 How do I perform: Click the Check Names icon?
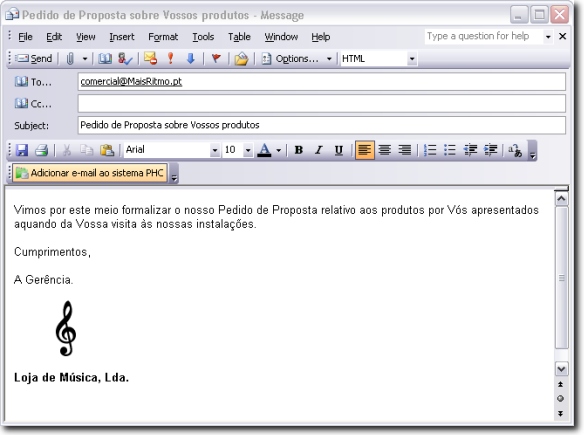click(125, 58)
